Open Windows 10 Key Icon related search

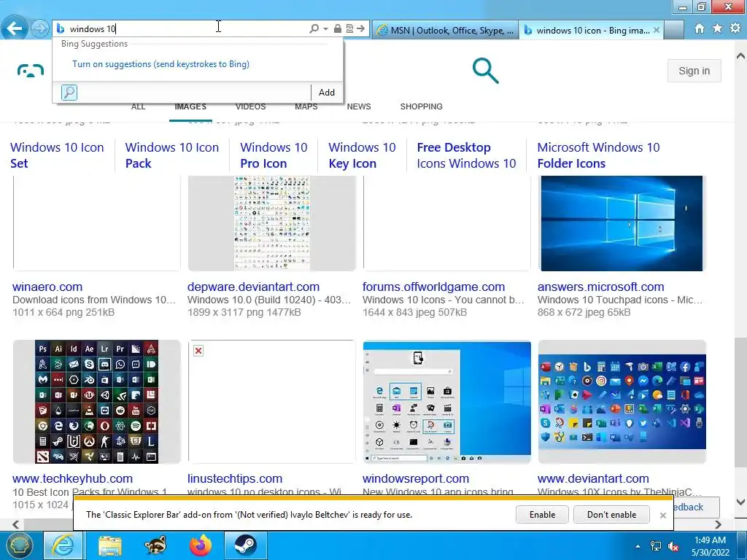coord(362,155)
